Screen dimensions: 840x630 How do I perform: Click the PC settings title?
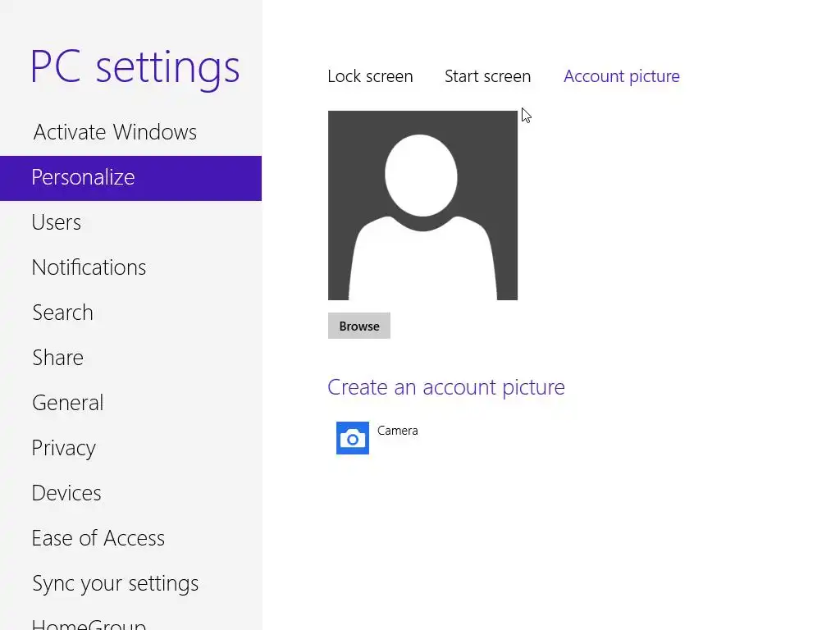(135, 67)
